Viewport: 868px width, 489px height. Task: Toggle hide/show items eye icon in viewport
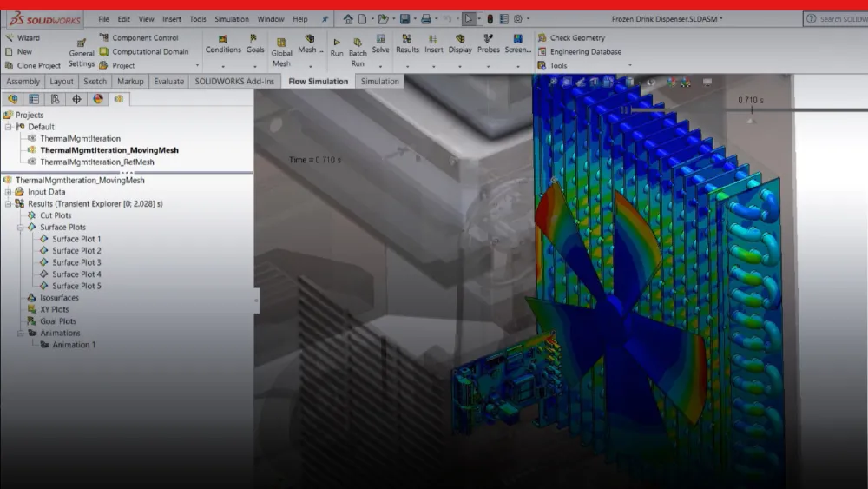coord(651,83)
